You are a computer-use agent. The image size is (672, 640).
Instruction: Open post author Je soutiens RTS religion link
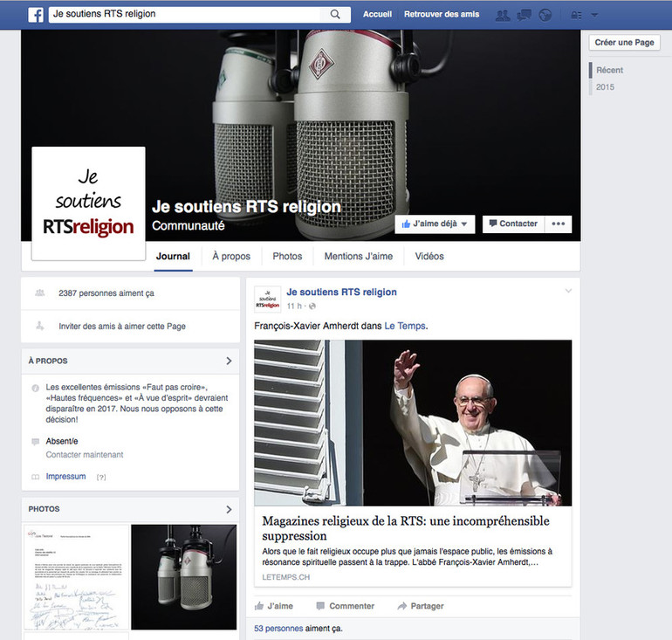point(341,292)
